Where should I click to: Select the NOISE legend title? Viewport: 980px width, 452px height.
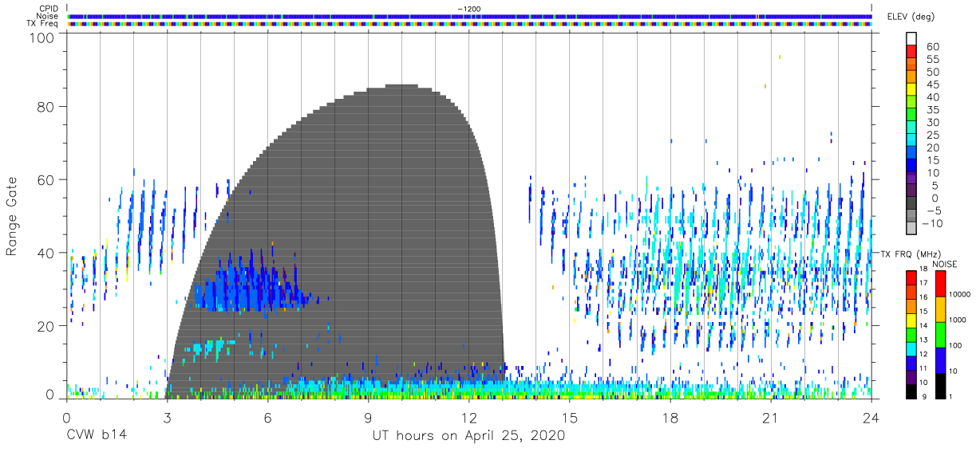[944, 264]
